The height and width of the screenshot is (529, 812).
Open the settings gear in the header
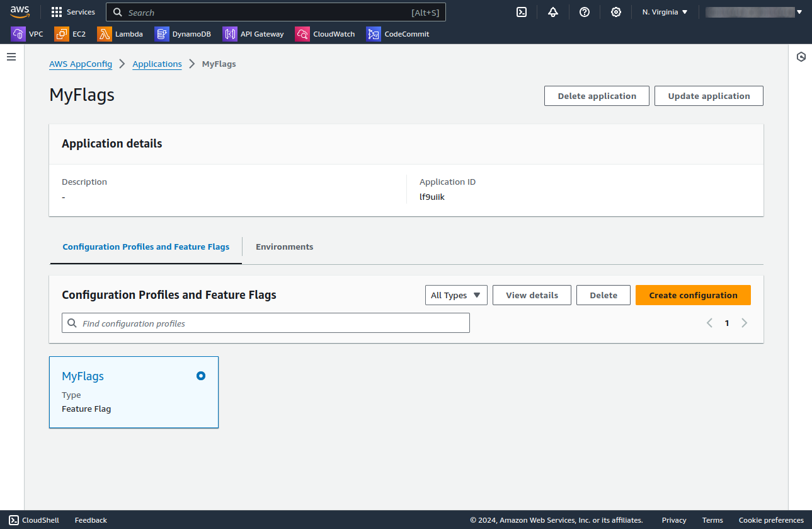616,12
